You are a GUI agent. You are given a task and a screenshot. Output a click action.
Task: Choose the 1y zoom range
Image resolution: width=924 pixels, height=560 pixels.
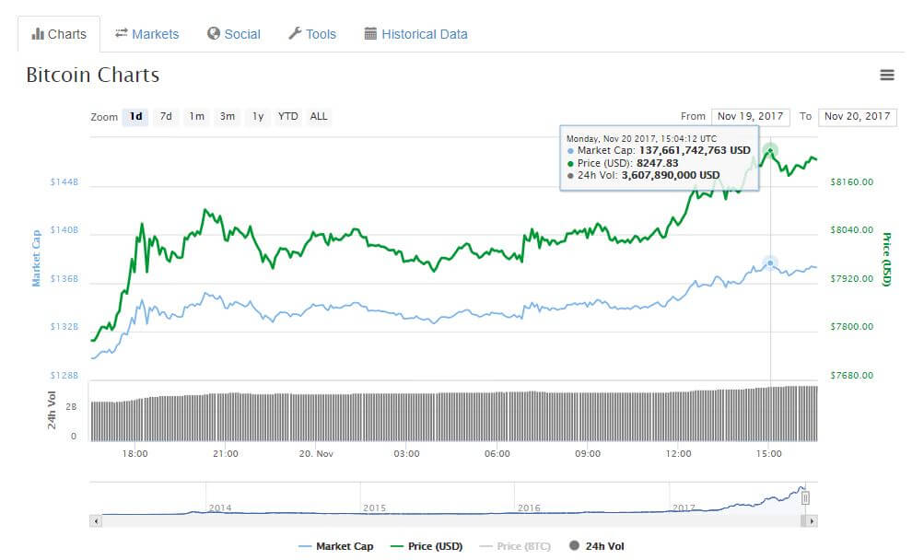(258, 117)
